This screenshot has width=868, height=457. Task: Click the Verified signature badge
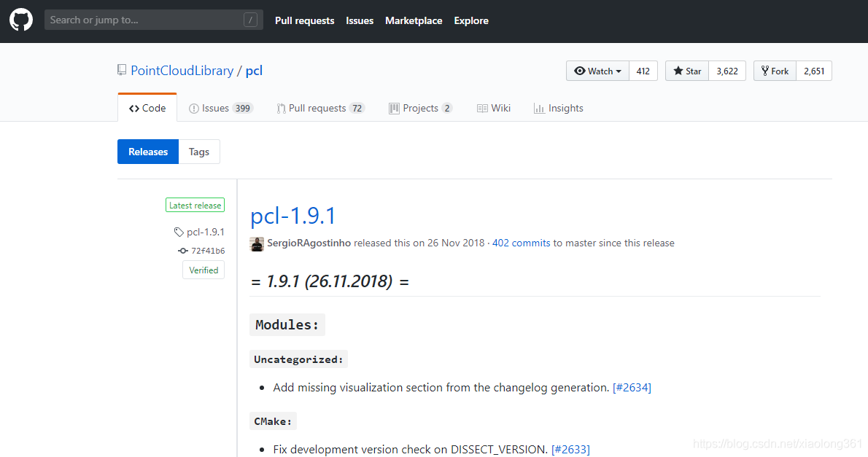coord(204,270)
